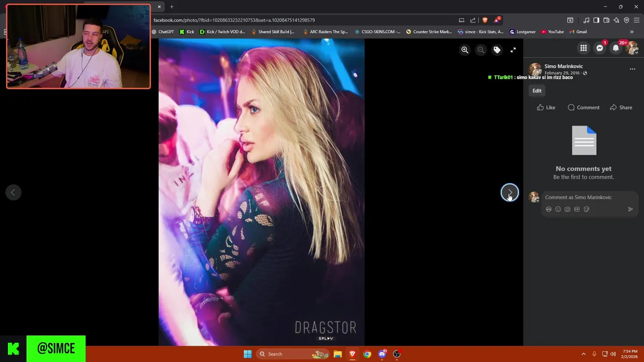Open the YouTube bookmark
The height and width of the screenshot is (362, 644).
click(552, 32)
